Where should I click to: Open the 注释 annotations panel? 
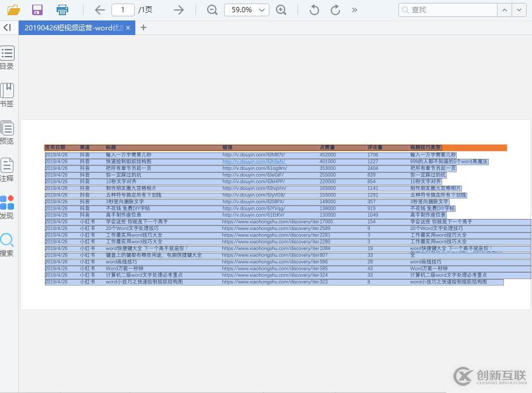pos(7,170)
